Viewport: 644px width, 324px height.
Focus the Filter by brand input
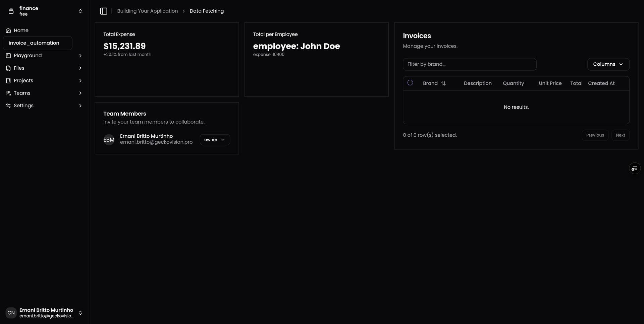470,64
